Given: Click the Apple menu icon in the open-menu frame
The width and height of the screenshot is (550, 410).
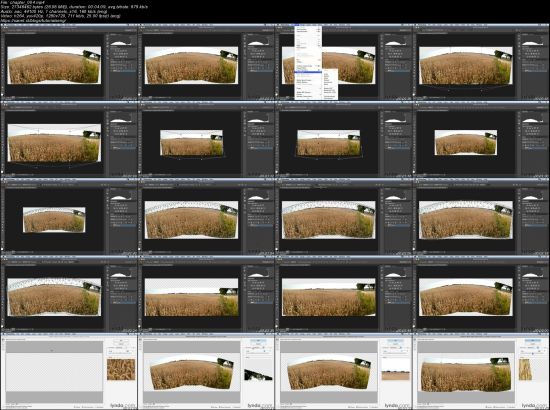Looking at the screenshot, I should coord(277,25).
